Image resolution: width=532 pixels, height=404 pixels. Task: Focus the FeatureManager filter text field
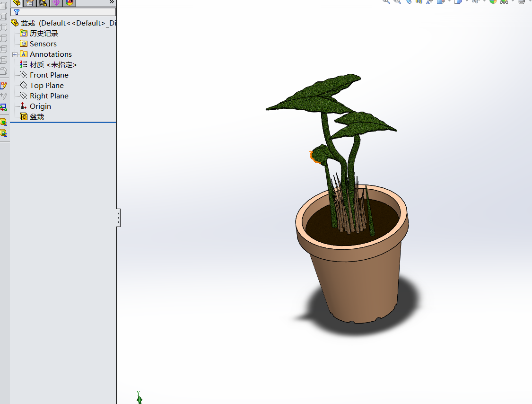(63, 12)
